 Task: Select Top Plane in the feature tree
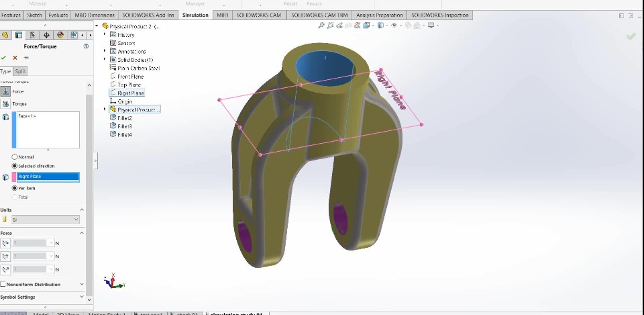point(125,85)
